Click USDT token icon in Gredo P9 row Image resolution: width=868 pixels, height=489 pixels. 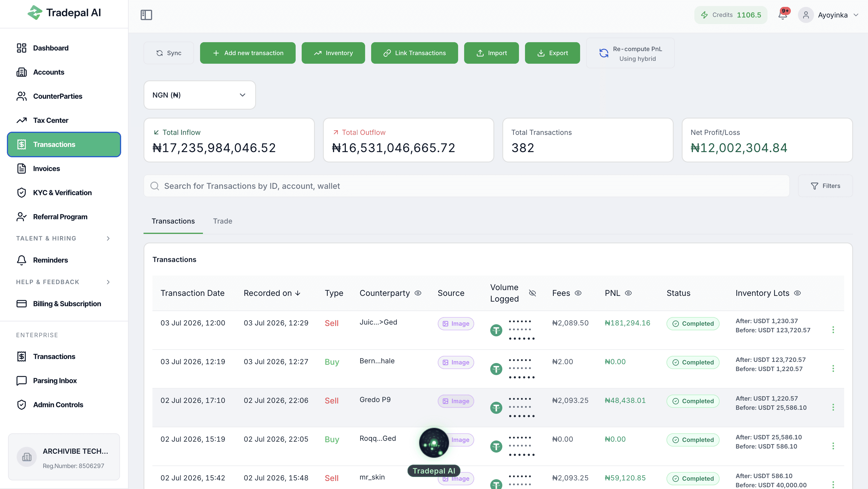point(496,408)
